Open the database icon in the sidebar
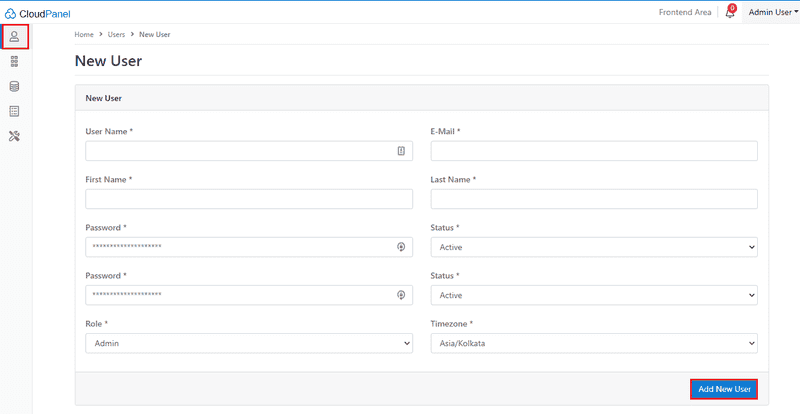Screen dimensions: 800x414 point(15,87)
